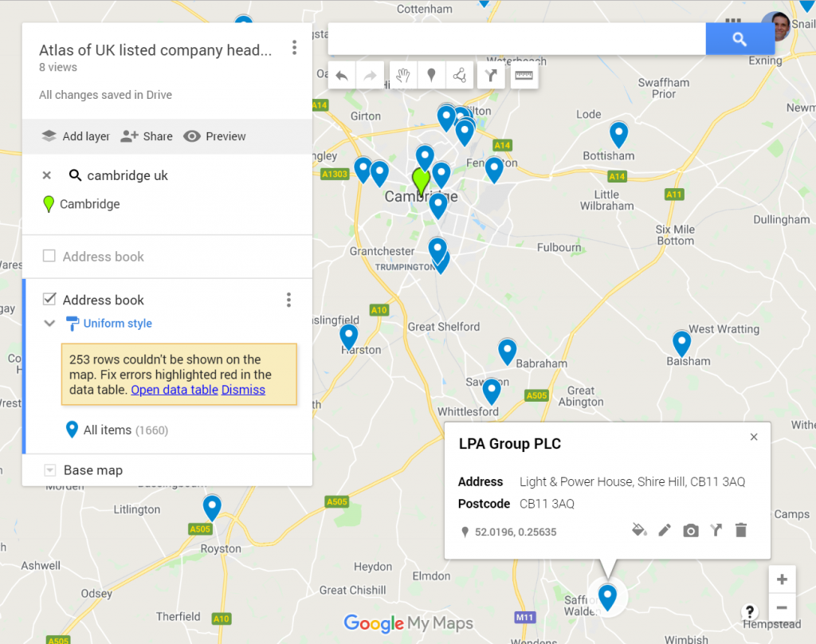Delete LPA Group PLC with trash icon
The height and width of the screenshot is (644, 816).
741,530
